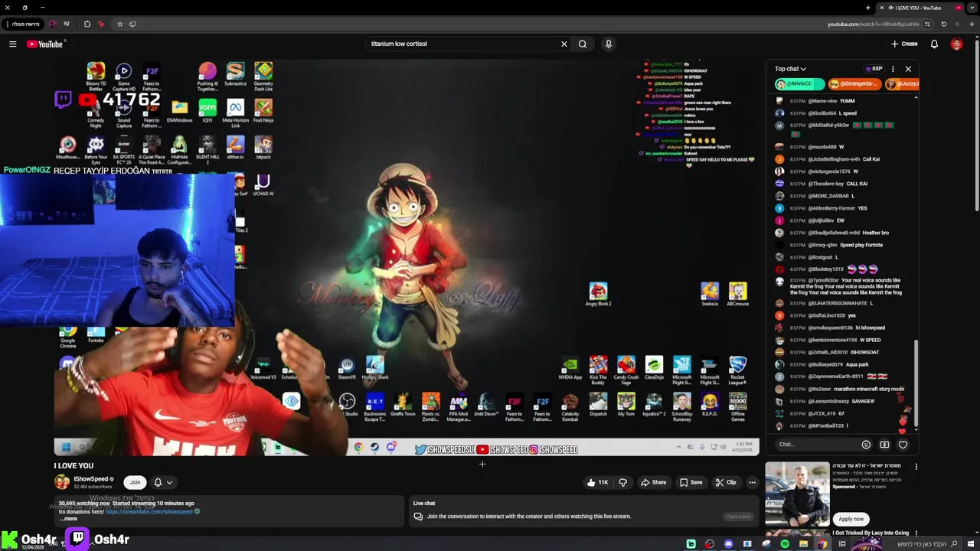Toggle channel notification bell next to Join
The height and width of the screenshot is (551, 980).
tap(158, 482)
